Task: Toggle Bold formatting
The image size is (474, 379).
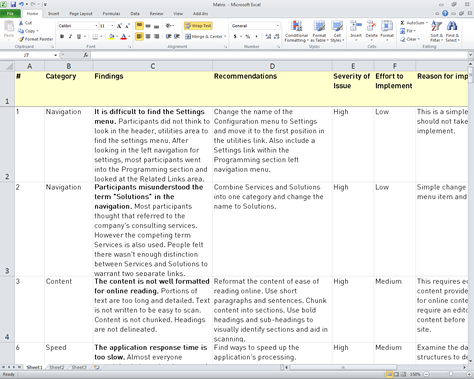Action: [x=62, y=36]
